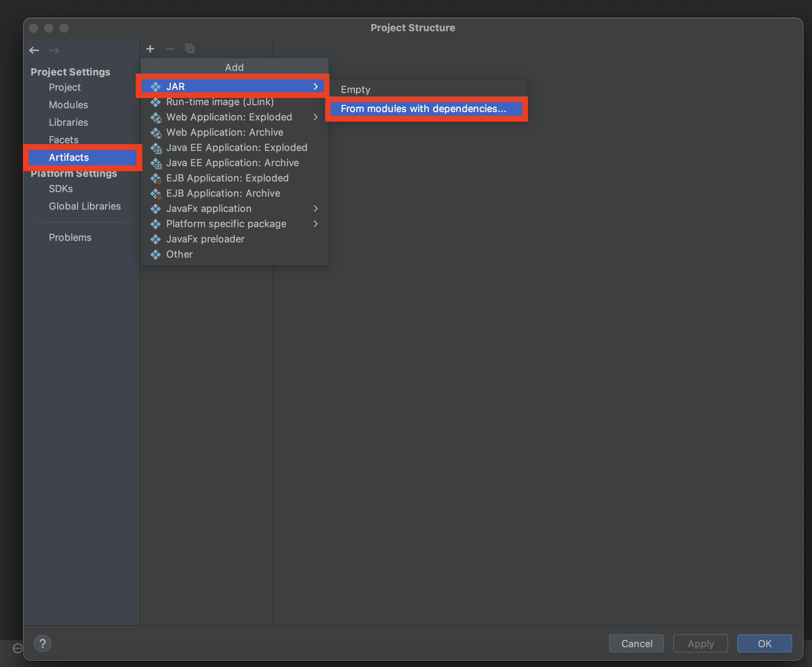Click the minus Remove artifact icon

pos(170,49)
